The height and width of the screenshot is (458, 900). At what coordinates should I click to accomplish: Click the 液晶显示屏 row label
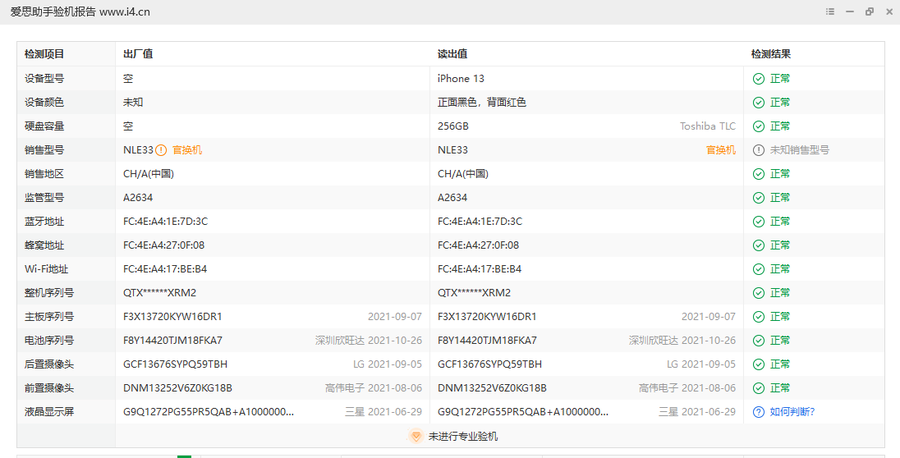49,412
